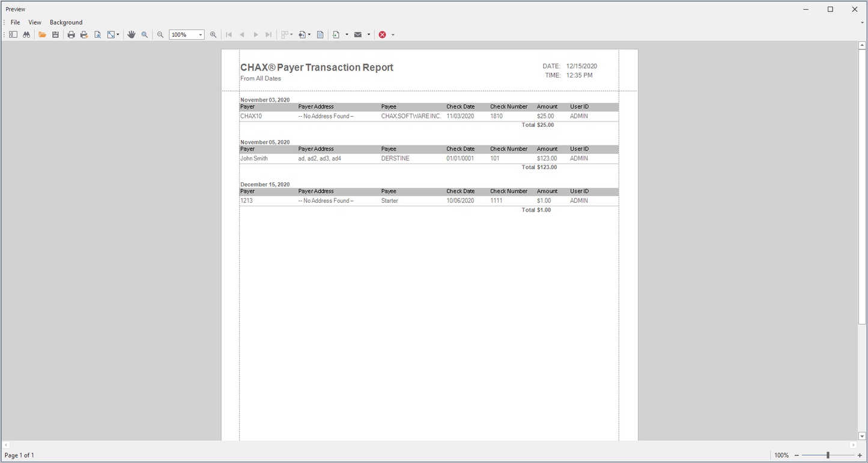Expand the Export Document dropdown arrow
This screenshot has height=463, width=868.
pyautogui.click(x=347, y=35)
